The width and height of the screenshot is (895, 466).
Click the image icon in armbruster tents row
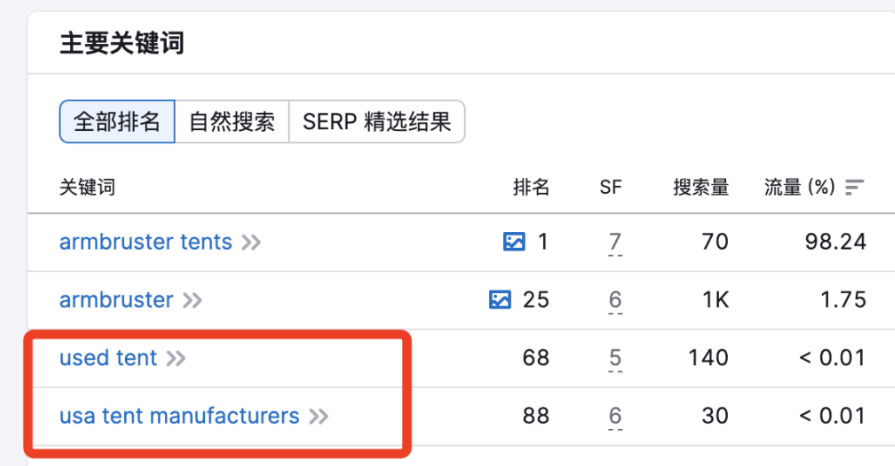514,242
